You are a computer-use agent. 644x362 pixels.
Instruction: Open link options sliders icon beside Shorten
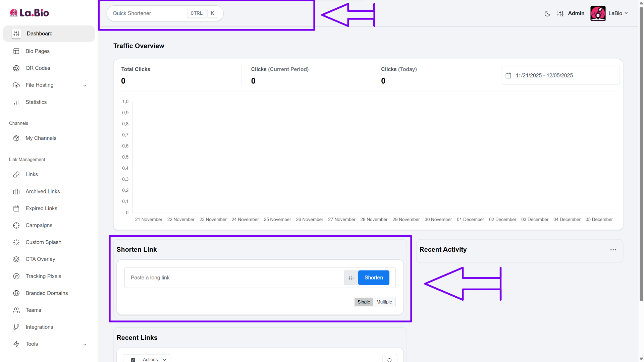click(351, 278)
